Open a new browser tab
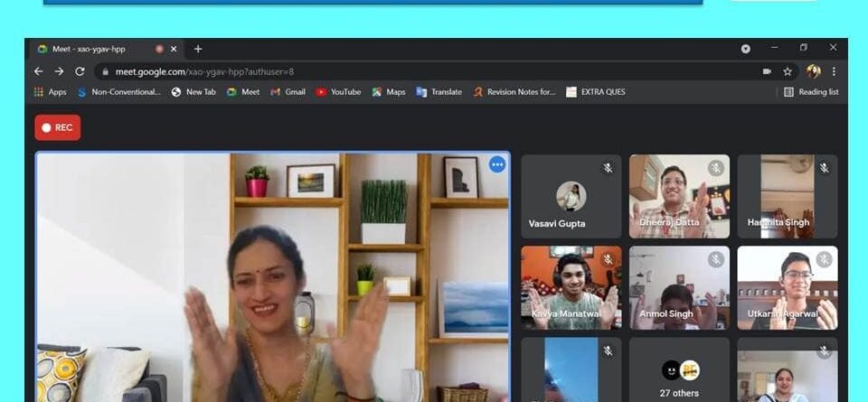Viewport: 868px width, 402px height. 198,49
